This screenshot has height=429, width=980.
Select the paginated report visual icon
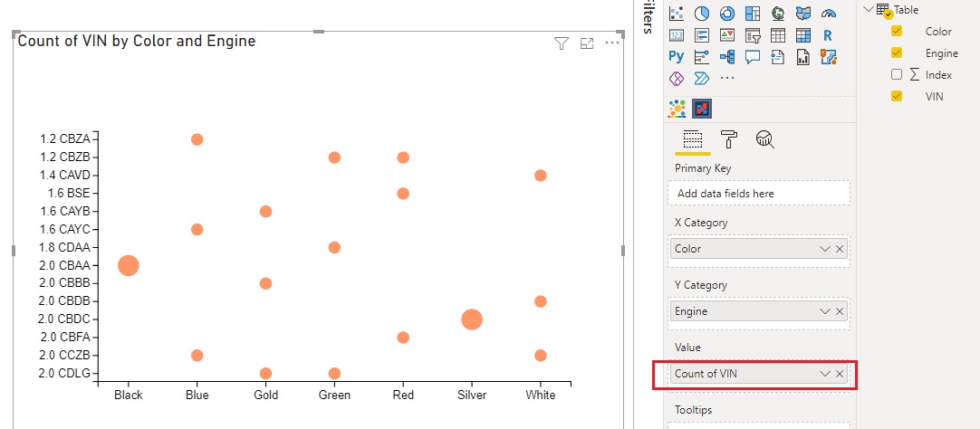803,57
